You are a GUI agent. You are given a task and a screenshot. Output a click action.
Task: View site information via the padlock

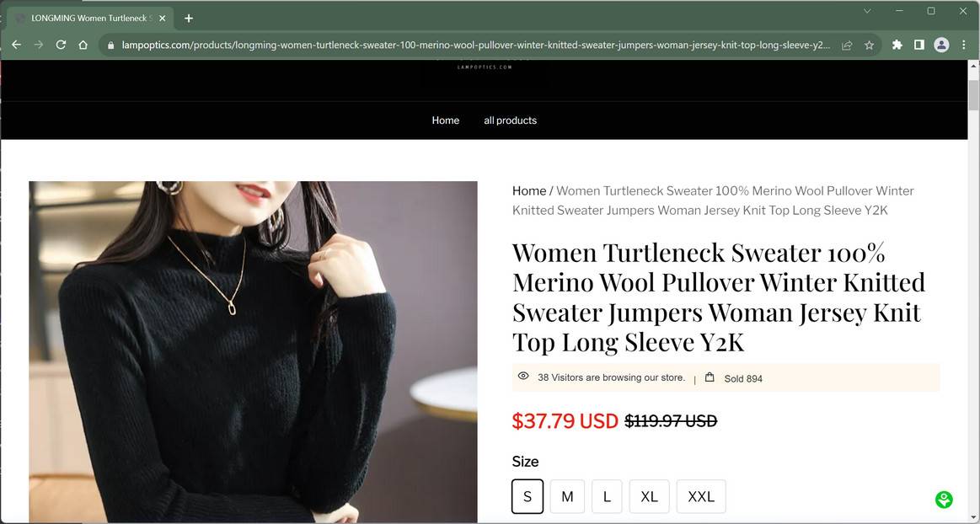pyautogui.click(x=109, y=45)
